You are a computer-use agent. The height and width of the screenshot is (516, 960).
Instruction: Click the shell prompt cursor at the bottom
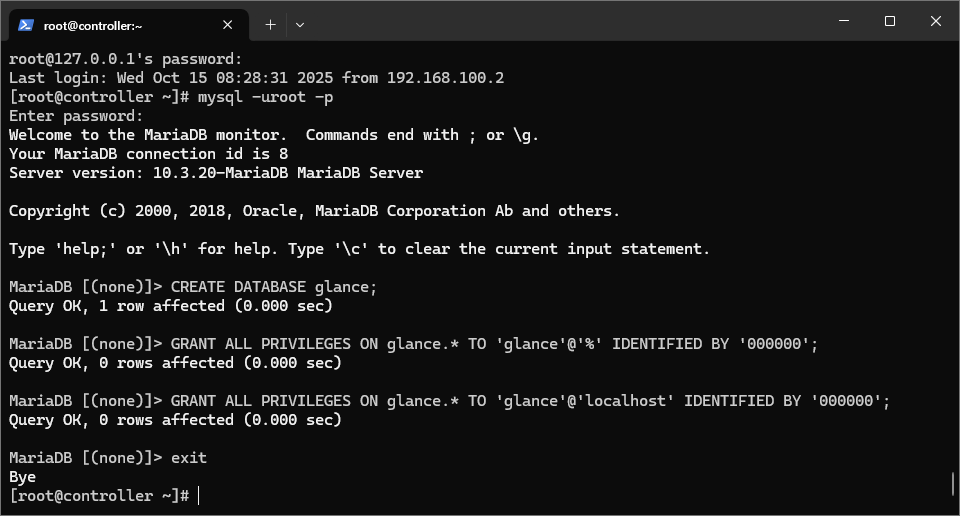tap(199, 496)
